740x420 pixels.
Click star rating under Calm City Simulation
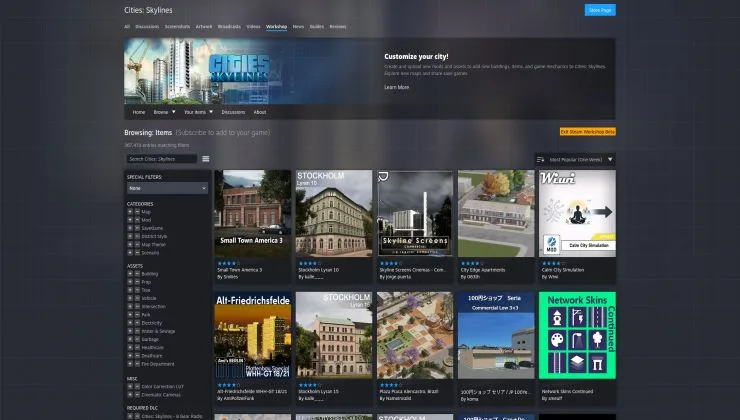point(550,263)
